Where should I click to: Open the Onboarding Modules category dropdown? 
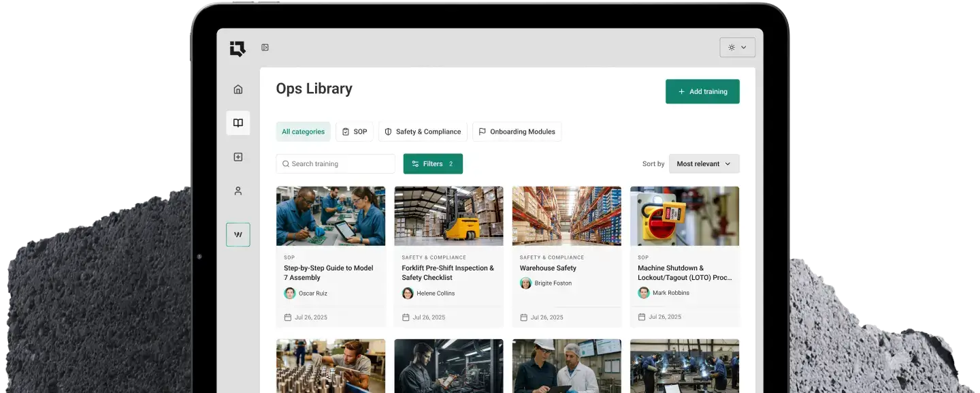pos(517,131)
